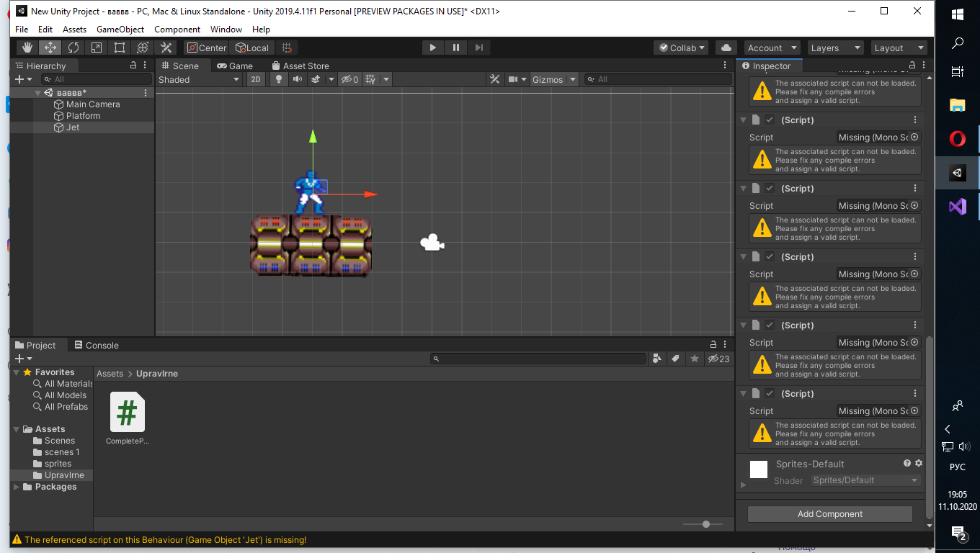Lock the Hierarchy panel
Viewport: 980px width, 553px height.
click(x=133, y=65)
